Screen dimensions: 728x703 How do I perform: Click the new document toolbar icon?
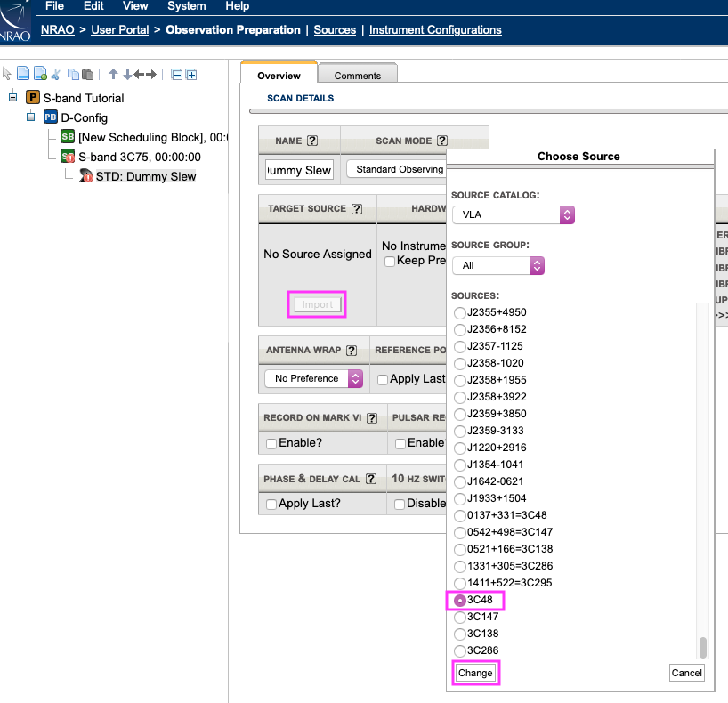[23, 75]
